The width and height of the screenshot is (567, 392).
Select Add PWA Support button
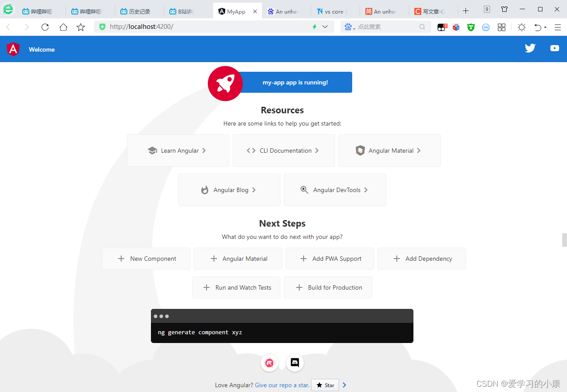coord(330,259)
